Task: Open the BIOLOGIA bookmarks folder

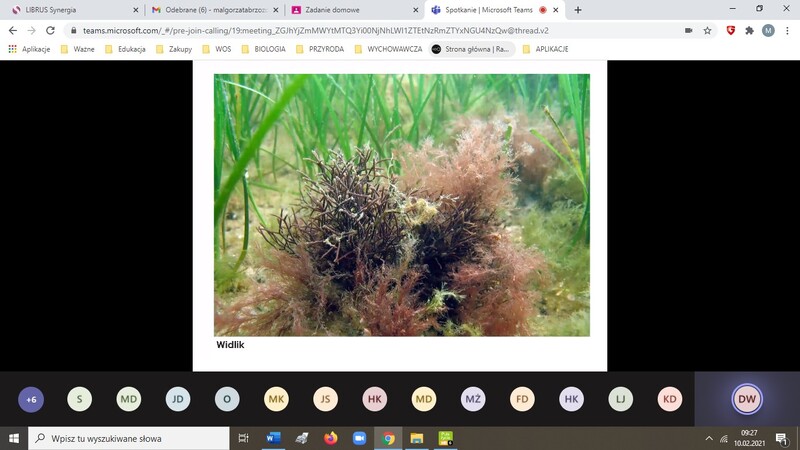Action: 263,49
